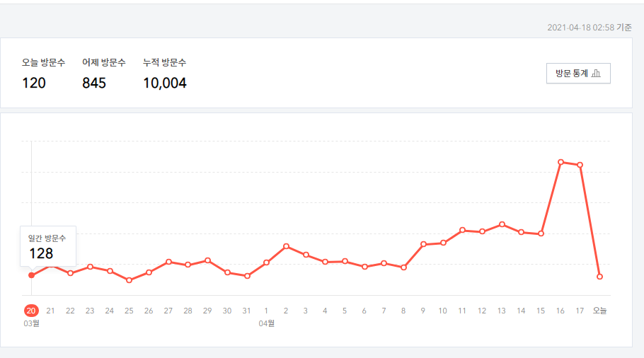Click the 오늘 방문수 value 120

click(34, 83)
